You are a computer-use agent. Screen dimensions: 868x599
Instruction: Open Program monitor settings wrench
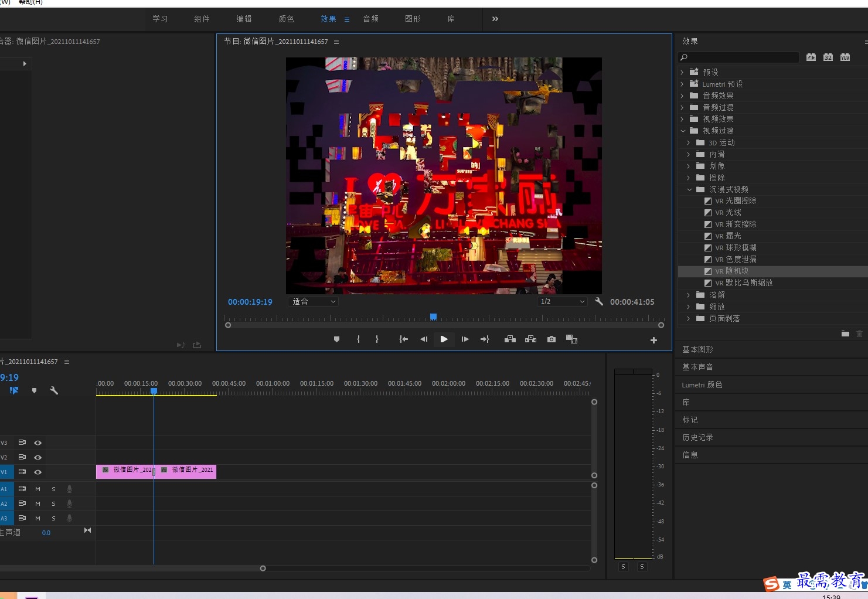point(598,301)
